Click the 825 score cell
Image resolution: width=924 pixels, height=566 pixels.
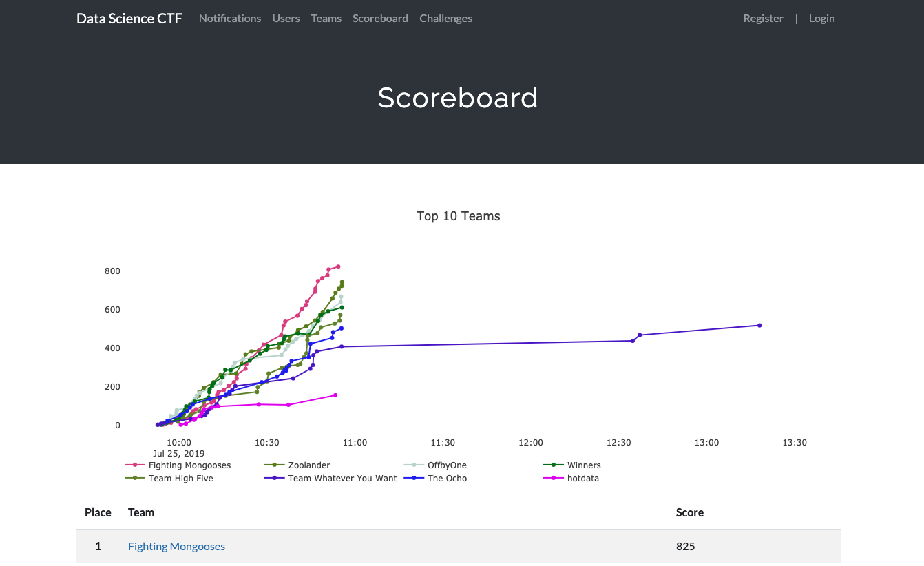[686, 547]
